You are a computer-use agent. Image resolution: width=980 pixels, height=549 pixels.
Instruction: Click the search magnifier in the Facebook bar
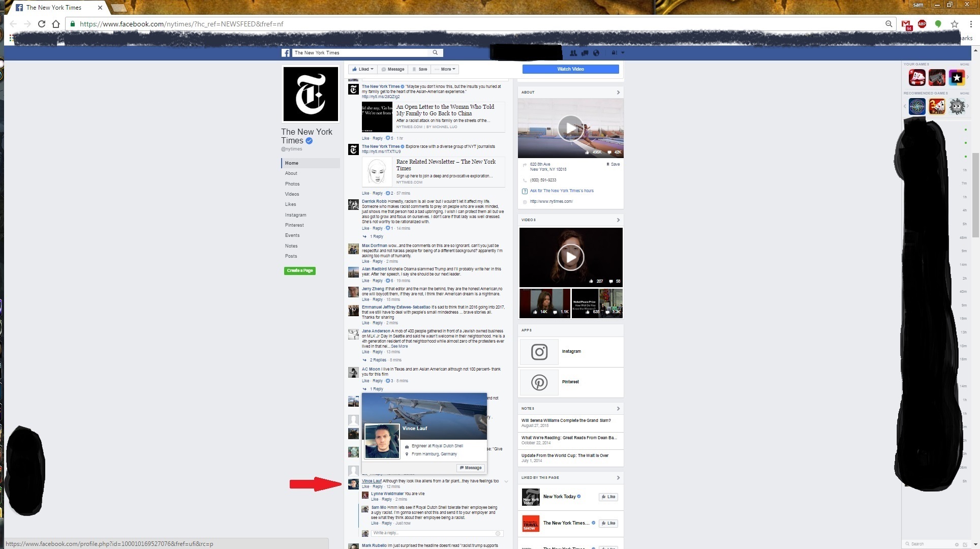(x=435, y=52)
